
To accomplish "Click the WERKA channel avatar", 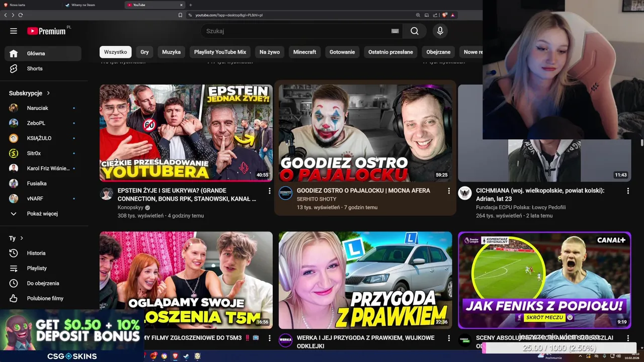I will 285,340.
